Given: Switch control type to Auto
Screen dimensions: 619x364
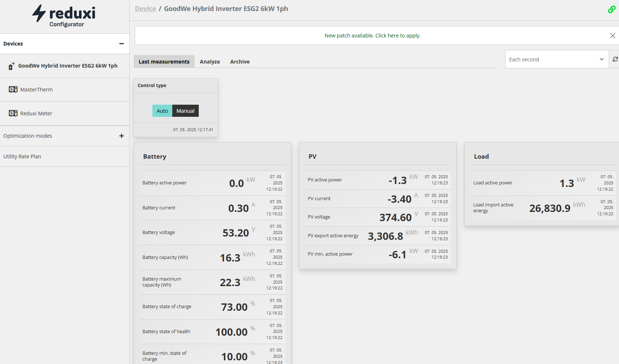Looking at the screenshot, I should 162,111.
